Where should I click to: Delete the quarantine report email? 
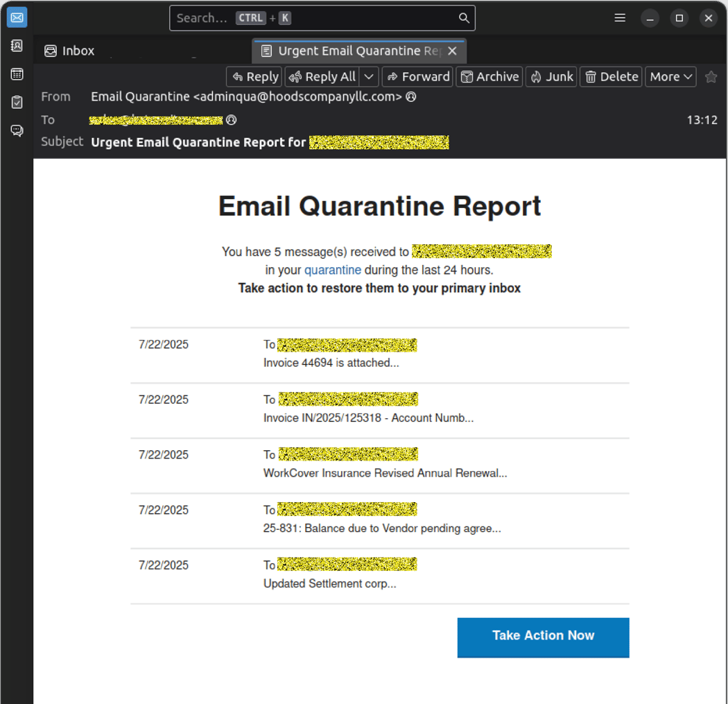(x=610, y=76)
